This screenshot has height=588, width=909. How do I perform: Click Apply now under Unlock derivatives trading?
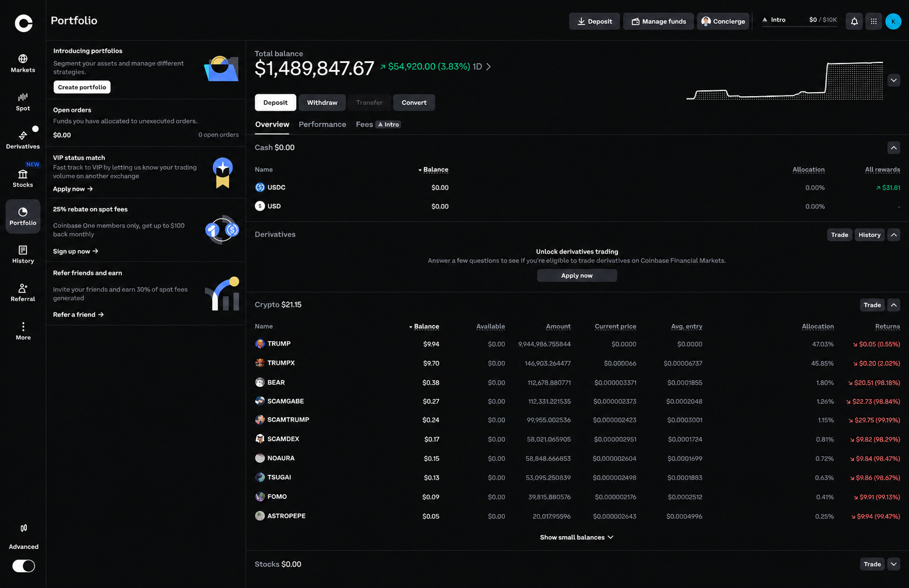click(577, 275)
